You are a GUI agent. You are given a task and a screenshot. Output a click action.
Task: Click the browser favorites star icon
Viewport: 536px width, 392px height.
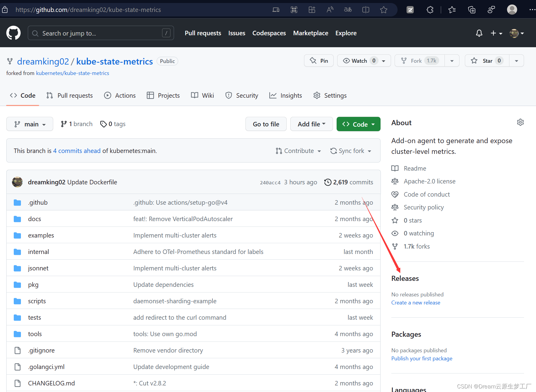pyautogui.click(x=384, y=10)
